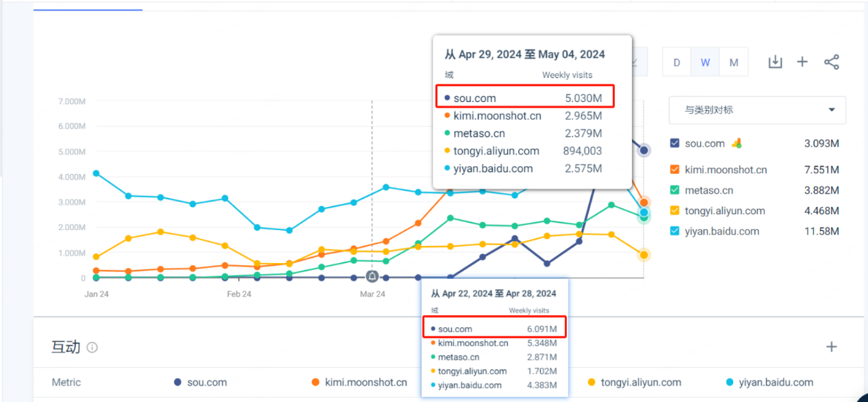The width and height of the screenshot is (868, 402).
Task: Click the download chart icon
Action: 775,62
